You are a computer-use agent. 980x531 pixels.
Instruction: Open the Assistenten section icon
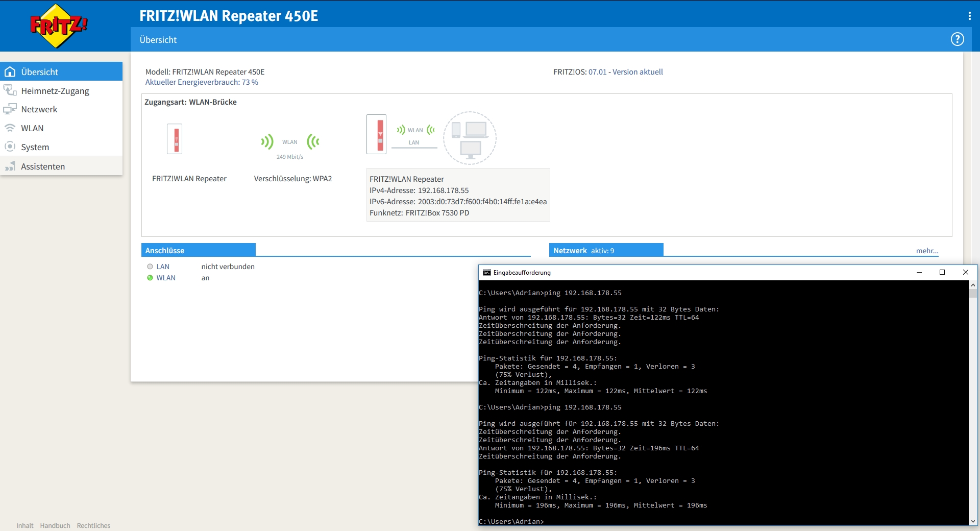pos(10,166)
